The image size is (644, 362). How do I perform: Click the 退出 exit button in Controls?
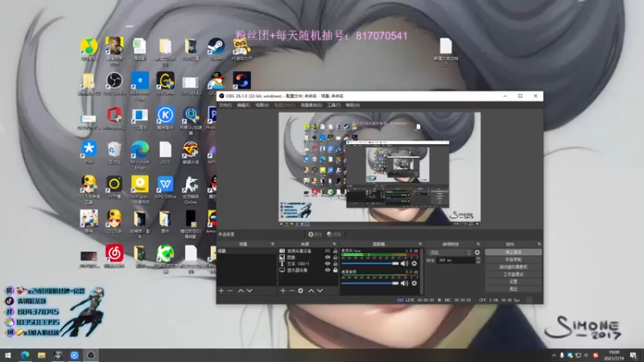[514, 289]
